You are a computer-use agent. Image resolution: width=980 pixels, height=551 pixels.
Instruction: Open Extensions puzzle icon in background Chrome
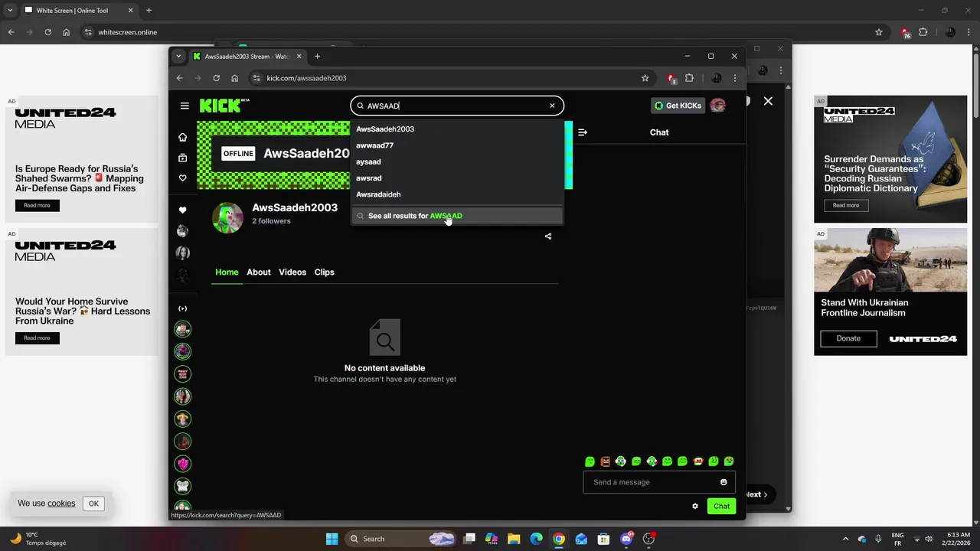(923, 32)
